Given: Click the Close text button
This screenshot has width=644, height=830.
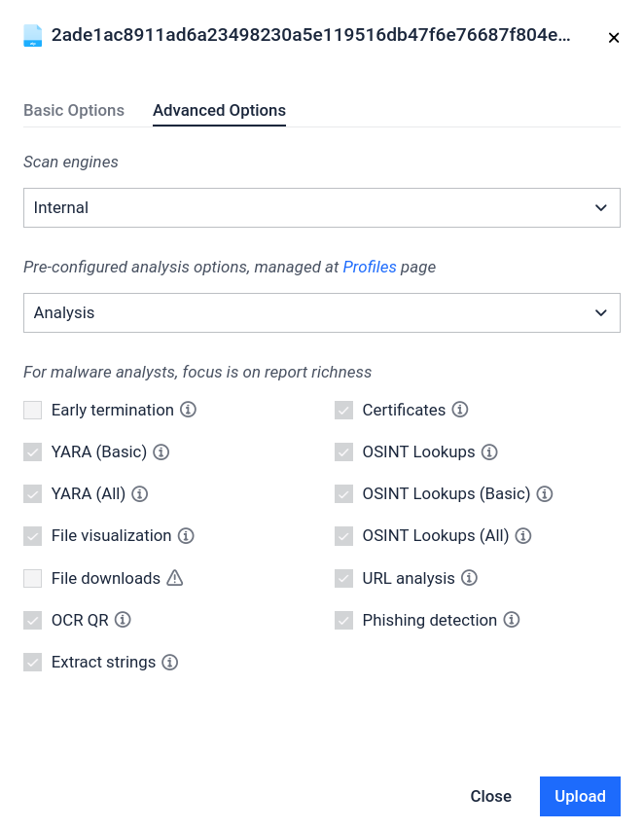Looking at the screenshot, I should [490, 796].
